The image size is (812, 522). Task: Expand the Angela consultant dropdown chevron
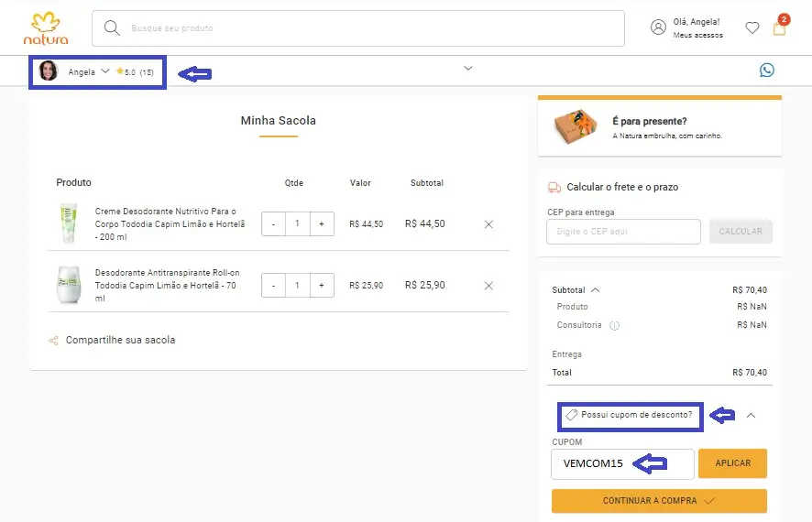tap(105, 71)
